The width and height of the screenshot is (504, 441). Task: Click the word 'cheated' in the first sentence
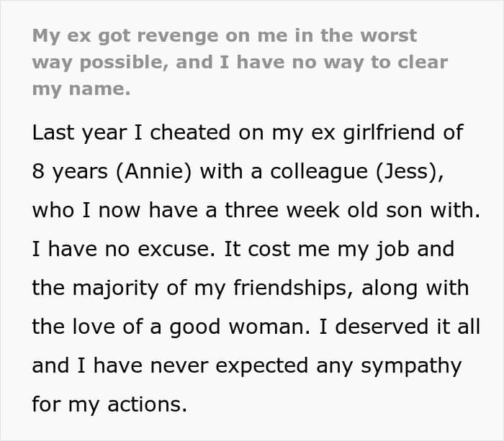pos(190,132)
